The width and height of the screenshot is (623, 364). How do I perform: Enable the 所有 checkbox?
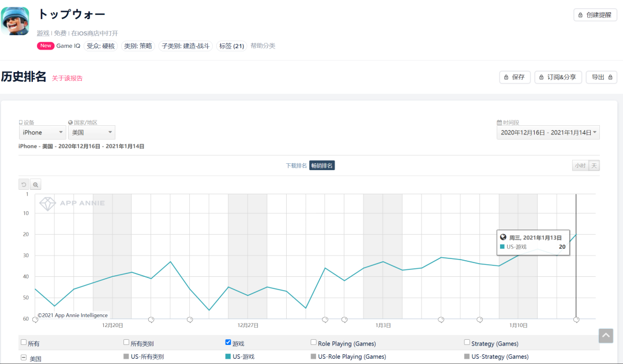coord(24,343)
